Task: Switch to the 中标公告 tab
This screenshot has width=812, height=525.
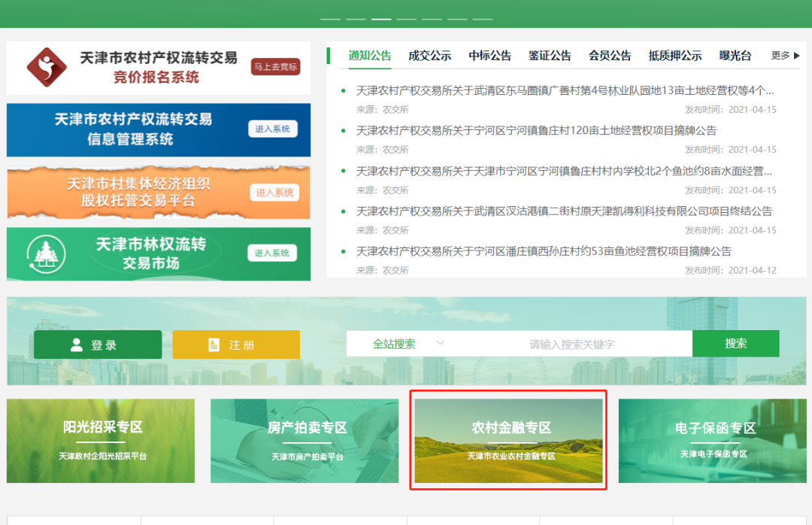Action: 489,56
